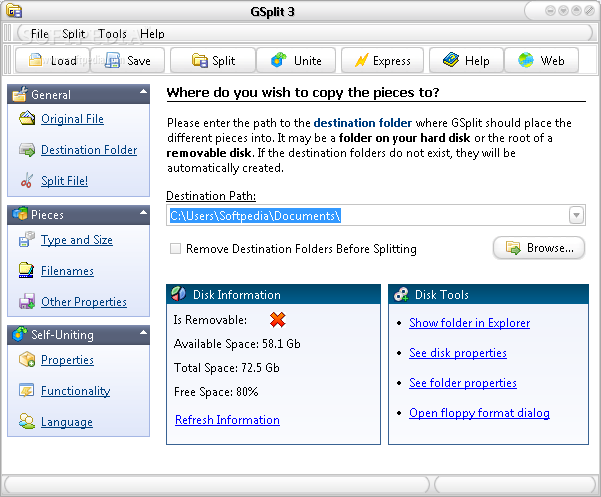Open the File menu
The image size is (601, 497).
coord(39,34)
